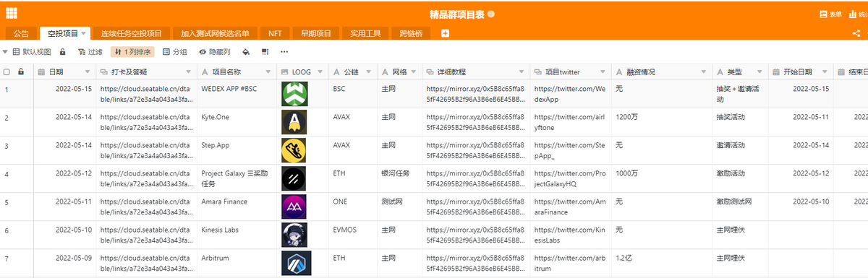Image resolution: width=868 pixels, height=278 pixels.
Task: Click the 1 列排序 sort button
Action: tap(132, 52)
